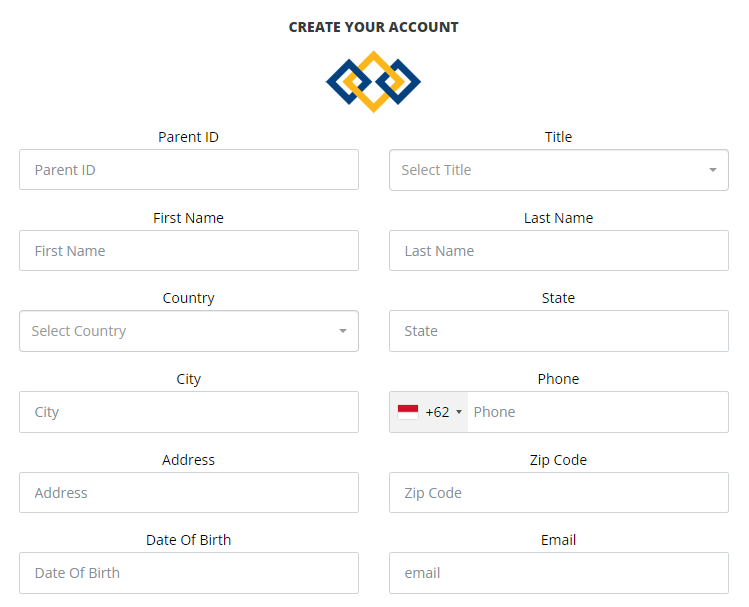749x607 pixels.
Task: Focus the City text field
Action: pyautogui.click(x=189, y=412)
